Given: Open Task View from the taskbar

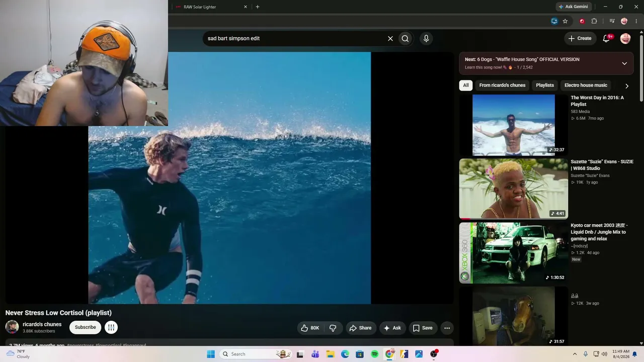Looking at the screenshot, I should point(300,354).
